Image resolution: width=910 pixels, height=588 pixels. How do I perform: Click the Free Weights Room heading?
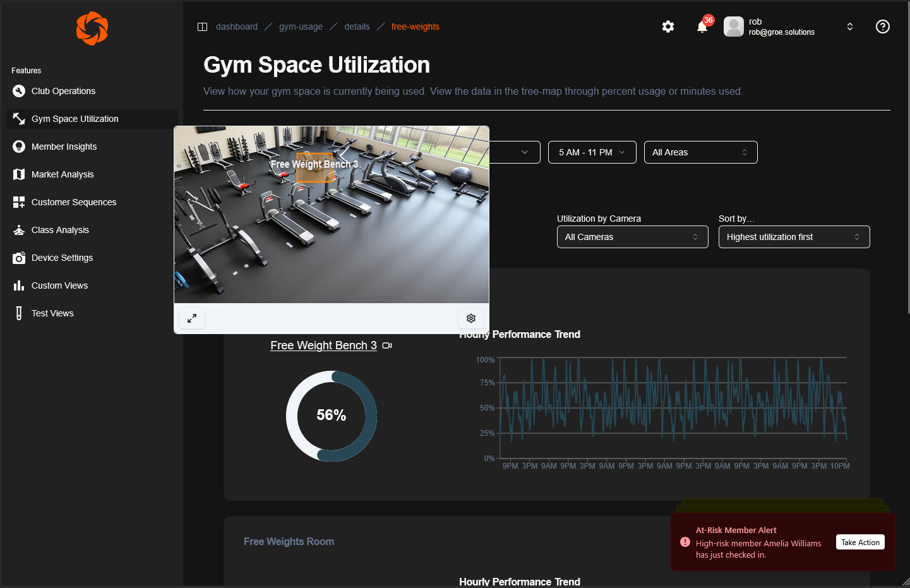point(289,541)
